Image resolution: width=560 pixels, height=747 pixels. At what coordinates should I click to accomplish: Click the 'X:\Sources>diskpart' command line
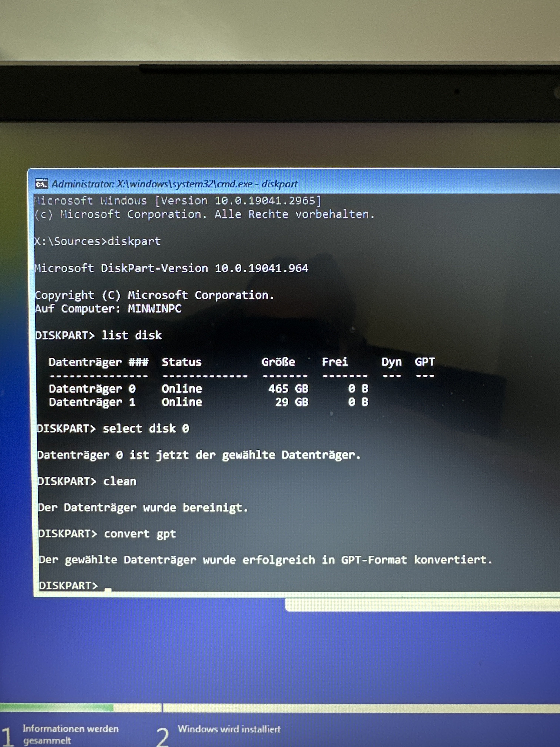(98, 241)
